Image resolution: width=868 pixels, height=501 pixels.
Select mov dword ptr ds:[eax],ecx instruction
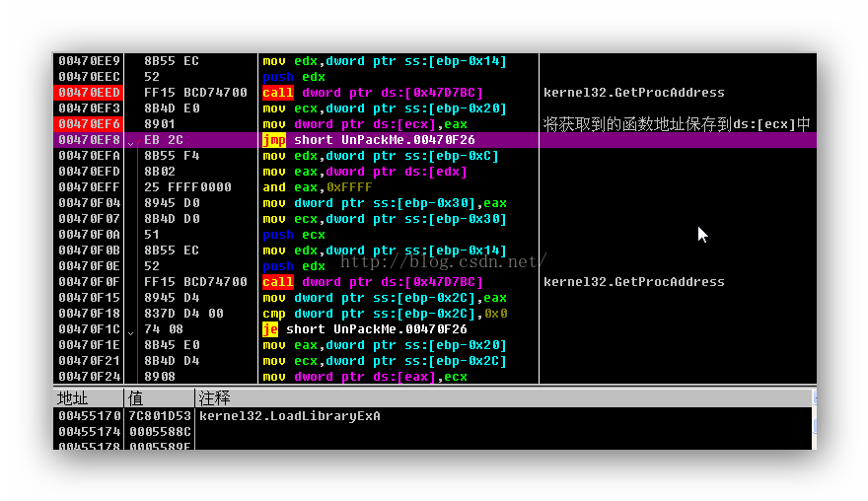pyautogui.click(x=365, y=377)
